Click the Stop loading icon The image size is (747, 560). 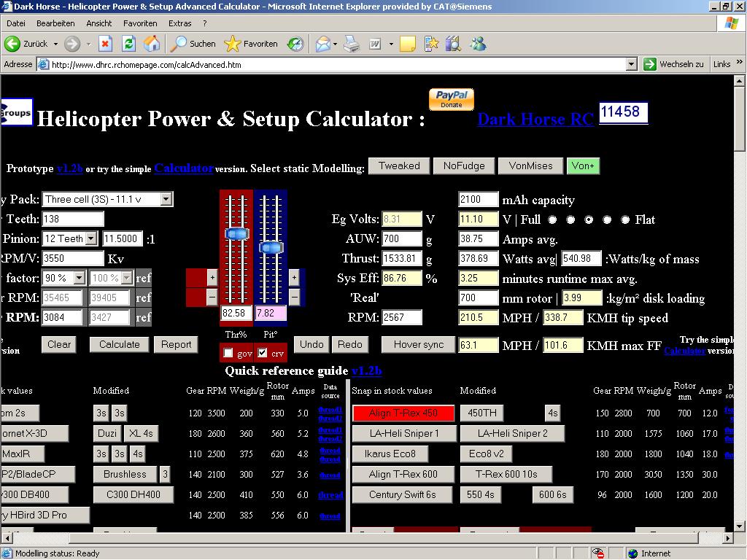click(105, 44)
